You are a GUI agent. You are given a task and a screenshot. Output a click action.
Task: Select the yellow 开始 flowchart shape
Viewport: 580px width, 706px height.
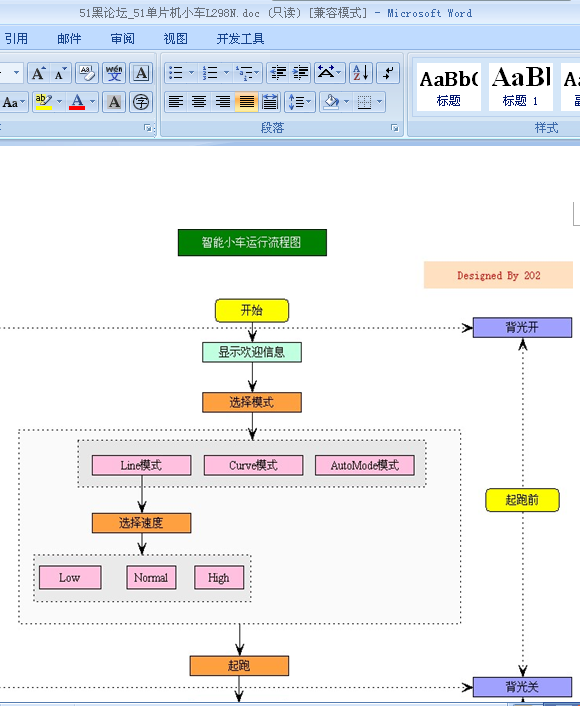[252, 310]
